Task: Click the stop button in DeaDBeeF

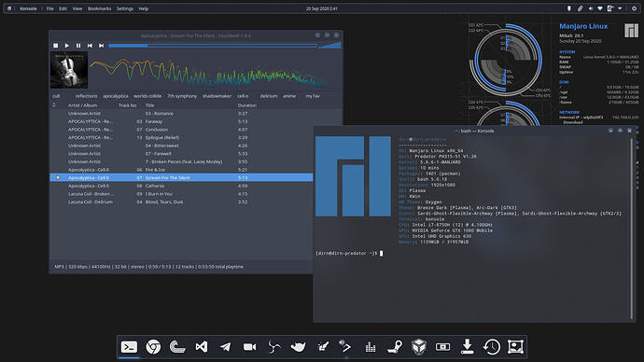Action: tap(55, 46)
